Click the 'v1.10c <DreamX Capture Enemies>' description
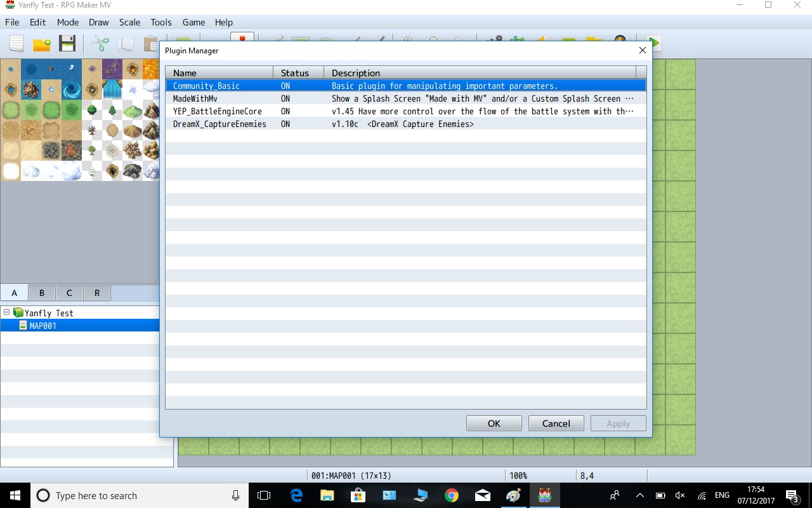 point(403,124)
